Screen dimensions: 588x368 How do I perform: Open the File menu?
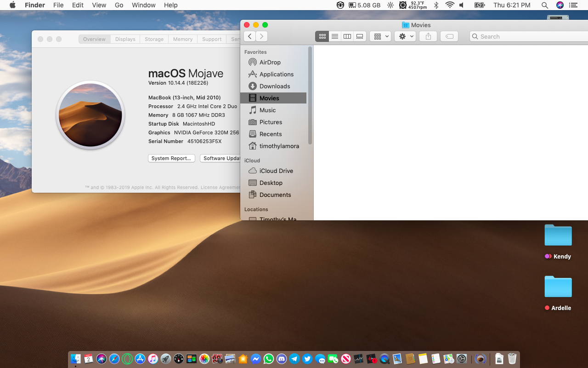pyautogui.click(x=58, y=5)
